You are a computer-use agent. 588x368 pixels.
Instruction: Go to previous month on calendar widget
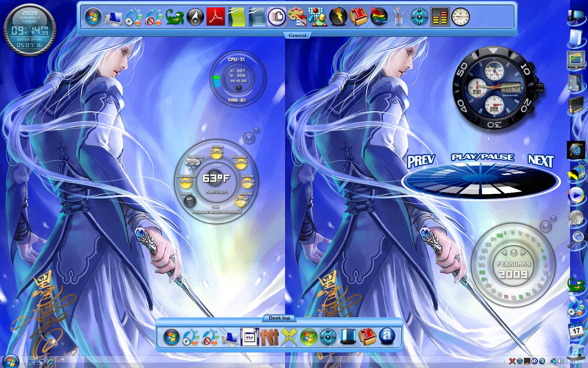pos(504,252)
